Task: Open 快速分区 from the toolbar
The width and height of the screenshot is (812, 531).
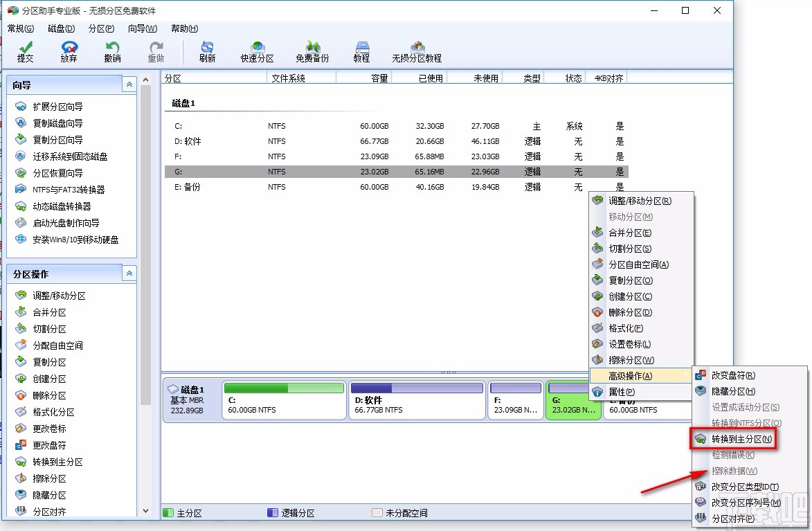Action: pos(257,52)
